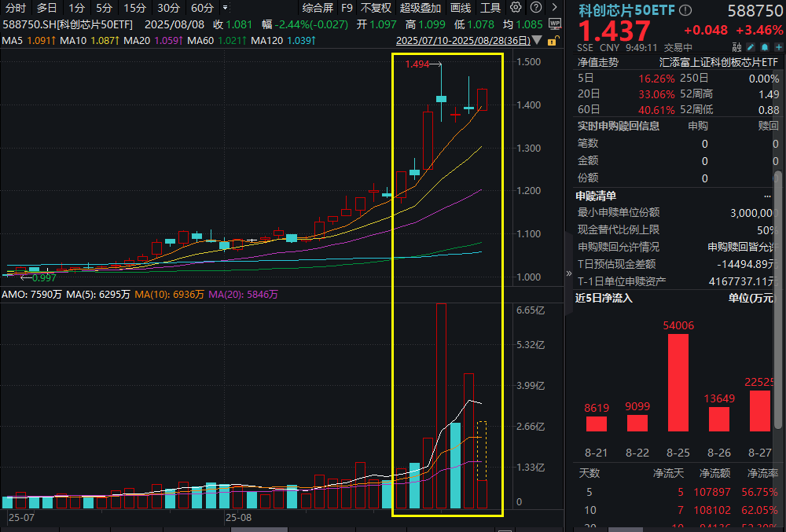Open the settings gear in the toolbar
Screen dimensions: 786x532
pyautogui.click(x=516, y=8)
